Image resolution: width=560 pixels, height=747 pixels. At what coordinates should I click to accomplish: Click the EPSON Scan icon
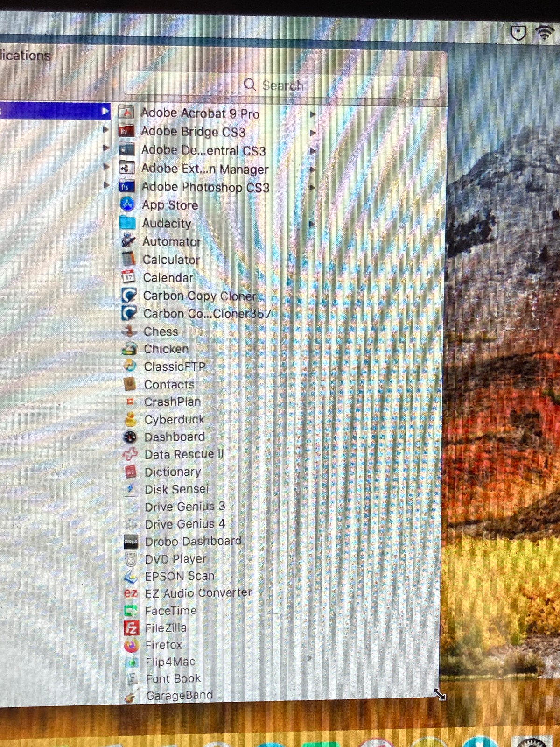click(131, 576)
